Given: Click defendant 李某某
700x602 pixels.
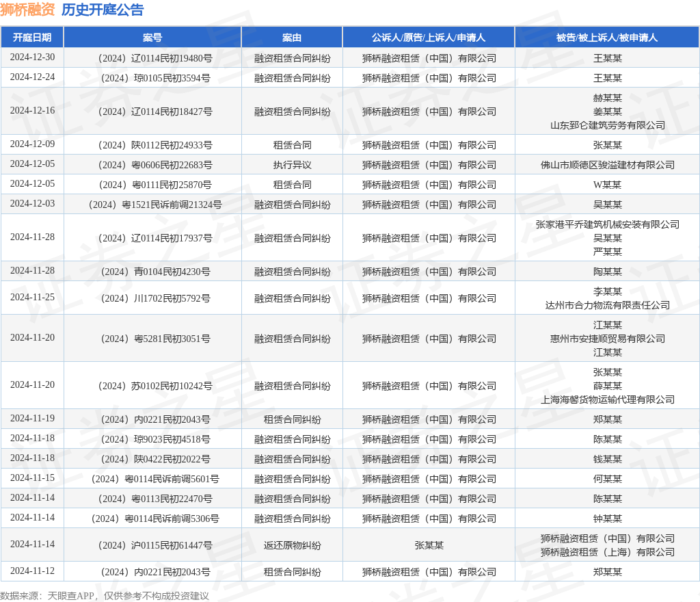Looking at the screenshot, I should [607, 291].
